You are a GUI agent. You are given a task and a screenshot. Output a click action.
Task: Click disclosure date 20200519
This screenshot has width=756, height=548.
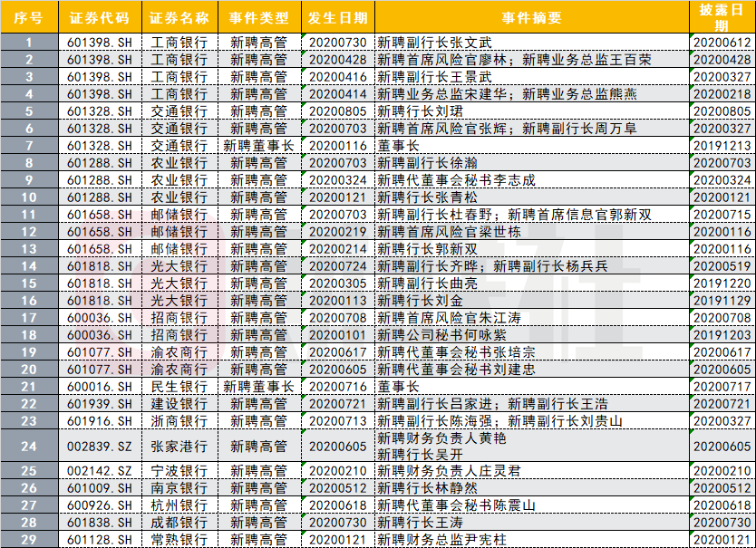point(722,266)
